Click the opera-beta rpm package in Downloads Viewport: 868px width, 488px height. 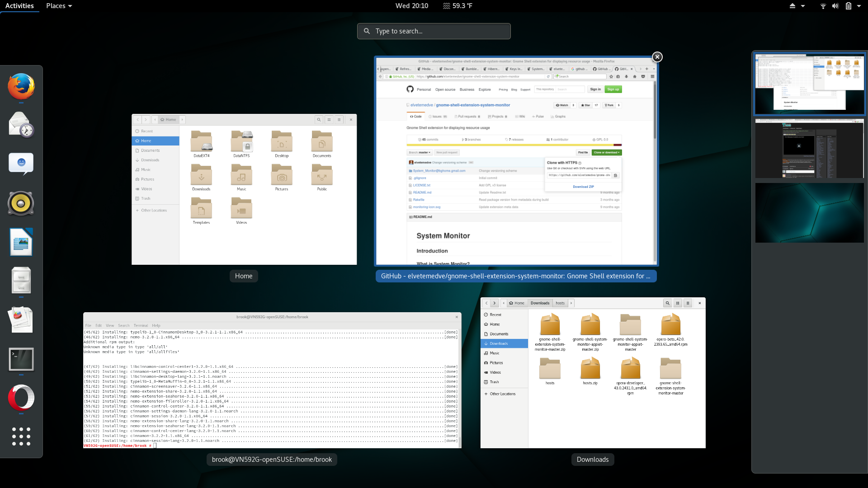tap(671, 330)
